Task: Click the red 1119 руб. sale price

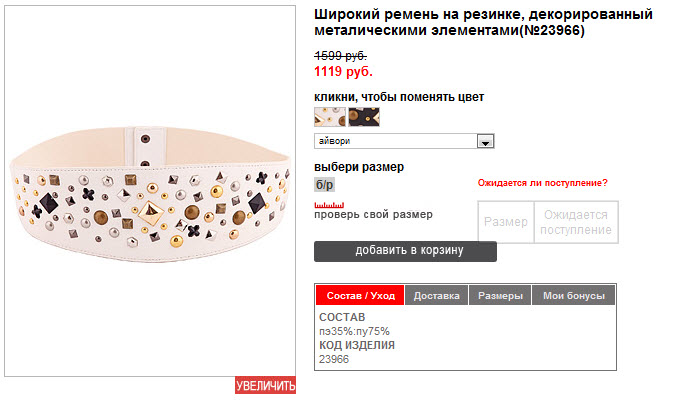Action: 343,72
